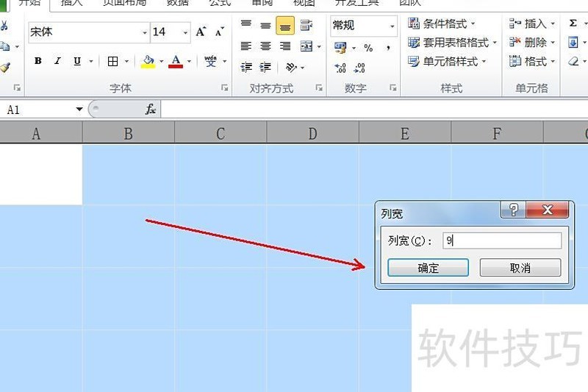Toggle wrap text

[x=306, y=25]
